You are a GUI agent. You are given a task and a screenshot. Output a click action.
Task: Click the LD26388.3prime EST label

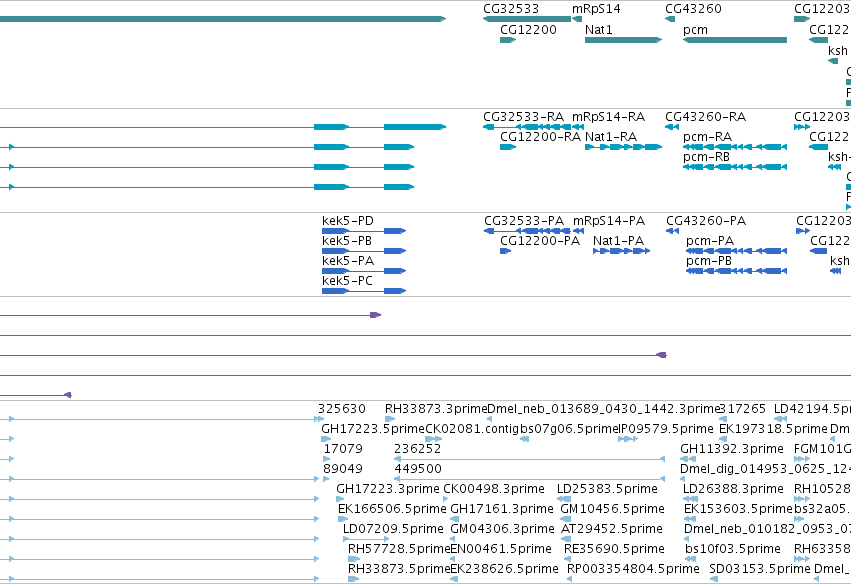point(733,489)
